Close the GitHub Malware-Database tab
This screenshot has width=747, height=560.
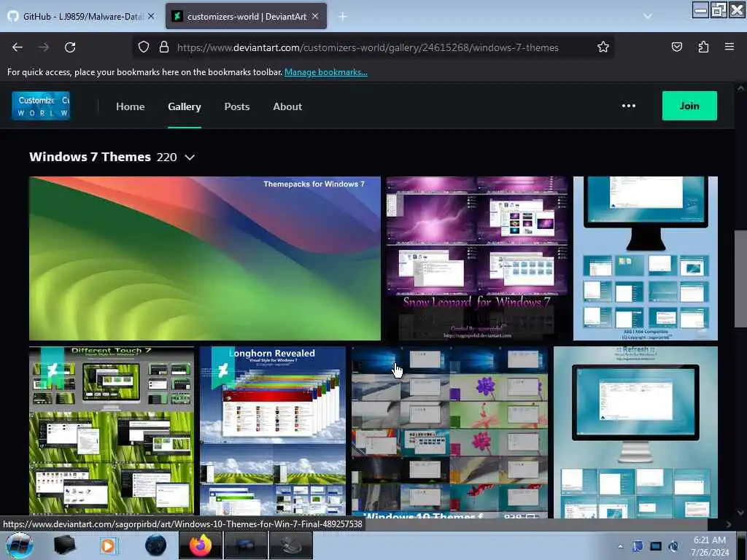click(151, 16)
